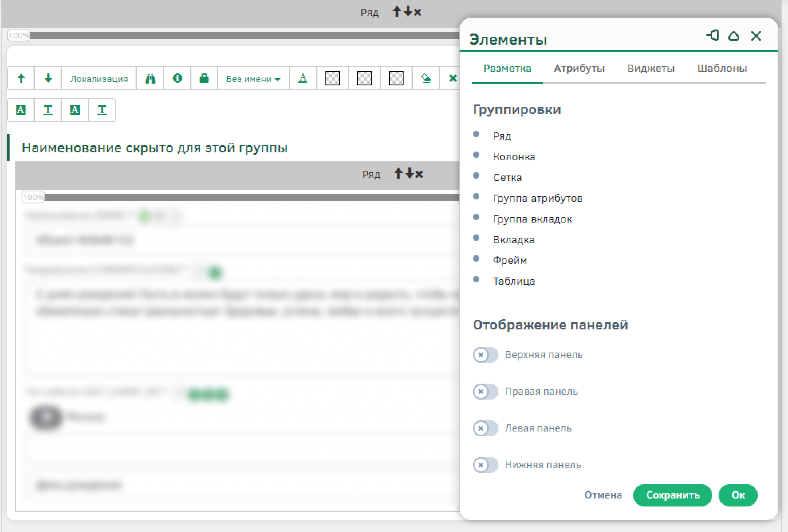
Task: Click the eraser icon in toolbar
Action: (x=426, y=78)
